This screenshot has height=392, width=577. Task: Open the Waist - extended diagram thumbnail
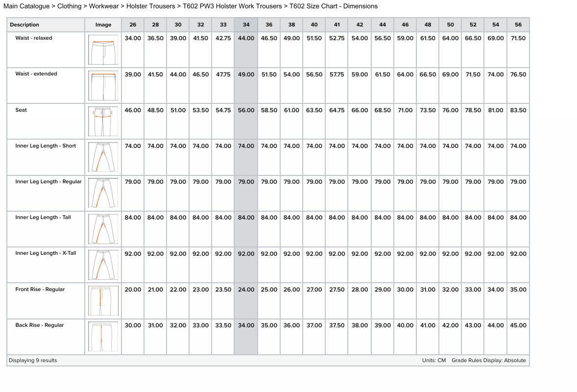103,85
